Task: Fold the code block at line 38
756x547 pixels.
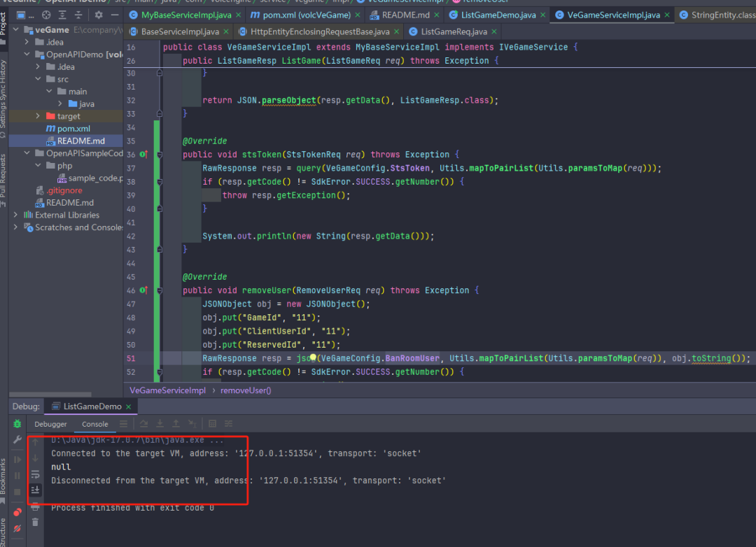Action: coord(160,182)
